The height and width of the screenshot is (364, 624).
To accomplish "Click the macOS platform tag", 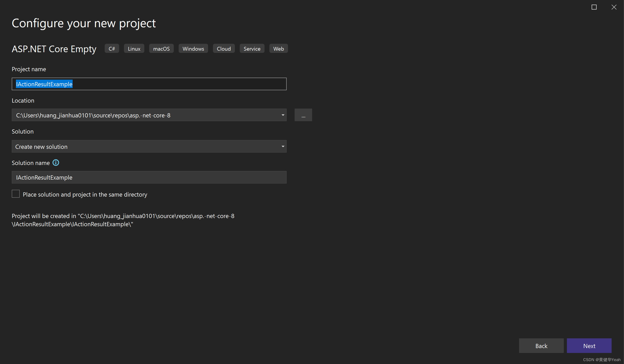I will [x=161, y=49].
